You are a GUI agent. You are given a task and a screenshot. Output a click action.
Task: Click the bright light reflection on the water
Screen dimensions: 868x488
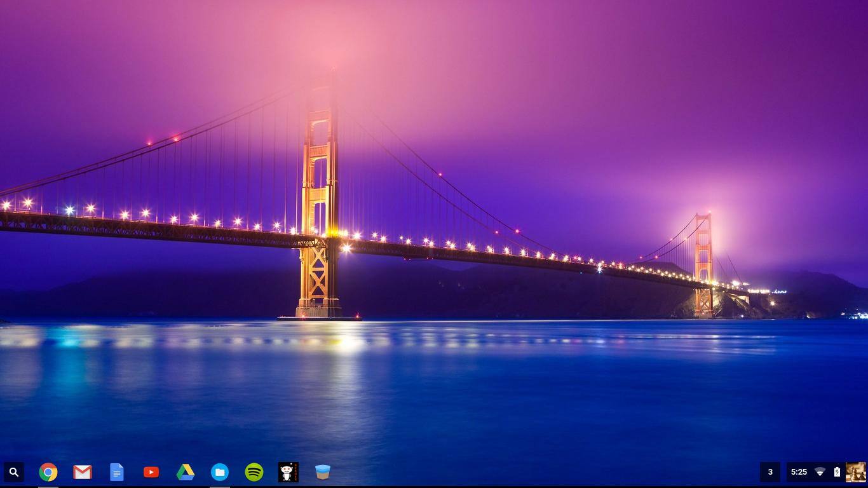point(348,343)
